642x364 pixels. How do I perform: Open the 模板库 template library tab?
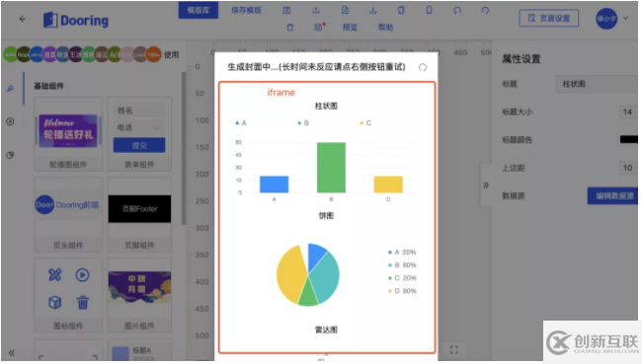[x=199, y=10]
